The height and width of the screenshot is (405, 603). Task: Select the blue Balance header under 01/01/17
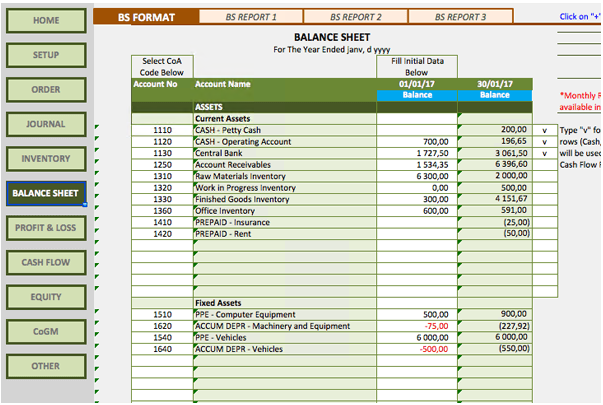tap(416, 96)
